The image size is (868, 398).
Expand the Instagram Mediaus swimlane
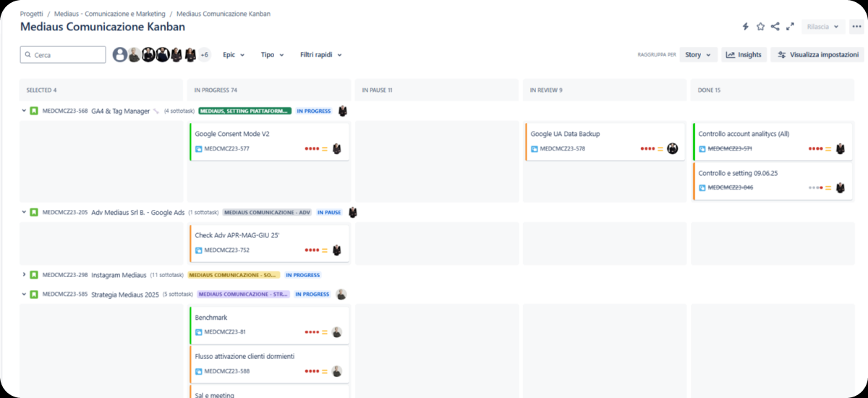[x=24, y=275]
